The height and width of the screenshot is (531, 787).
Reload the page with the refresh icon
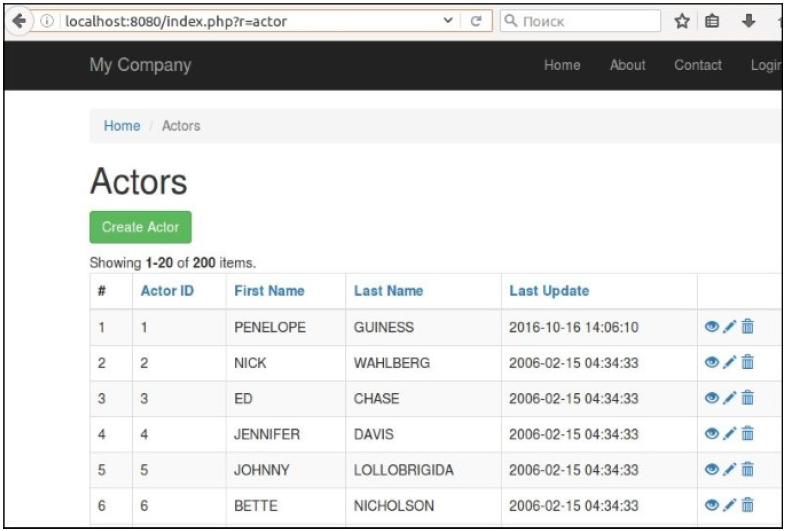[476, 21]
